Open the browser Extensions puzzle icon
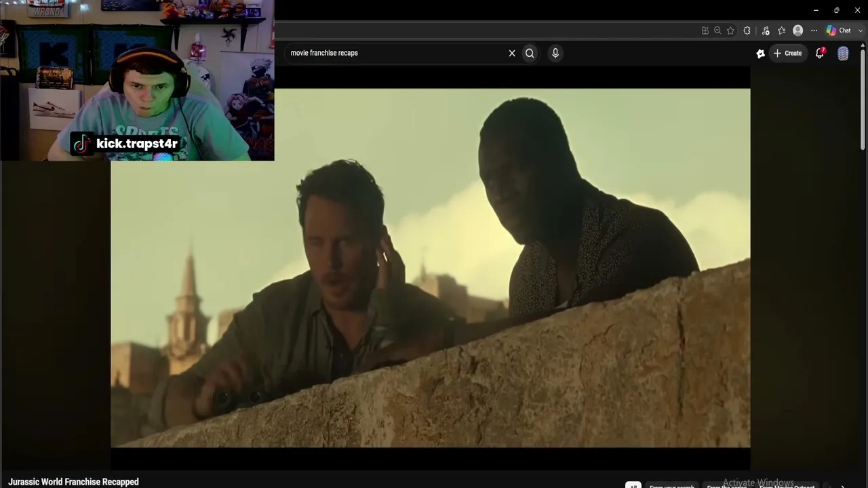The height and width of the screenshot is (488, 868). [x=747, y=30]
